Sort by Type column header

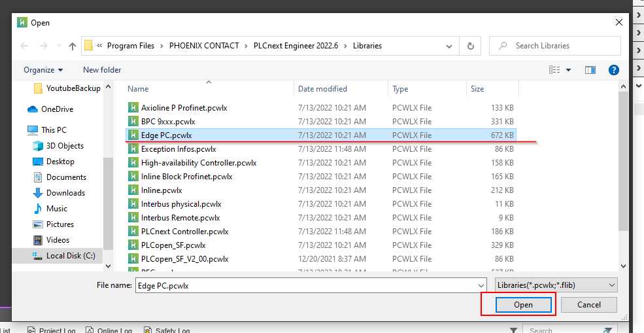(400, 89)
